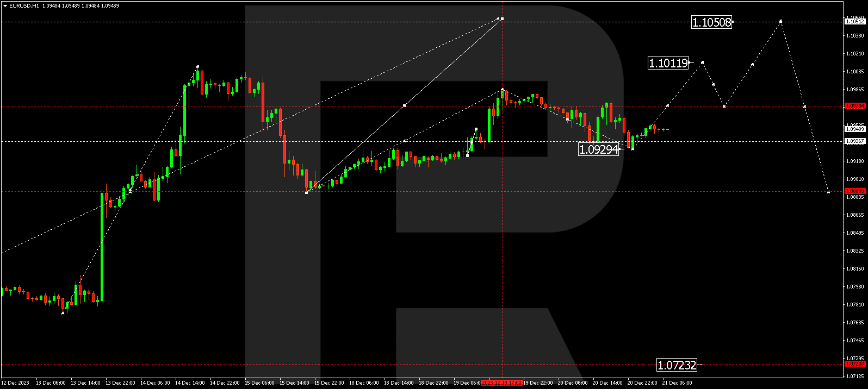The image size is (868, 389).
Task: Select the 1.10508 price label
Action: click(x=711, y=22)
